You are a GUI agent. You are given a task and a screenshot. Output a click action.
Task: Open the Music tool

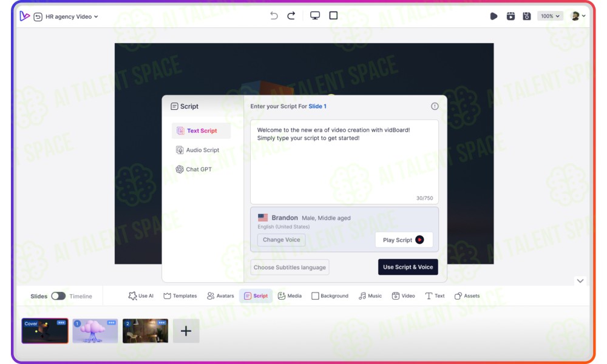point(370,296)
